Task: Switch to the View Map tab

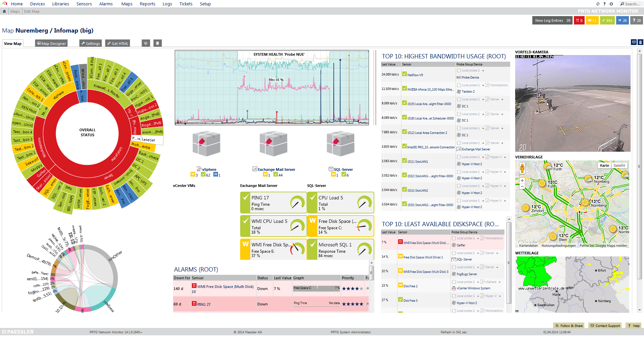Action: [x=12, y=43]
